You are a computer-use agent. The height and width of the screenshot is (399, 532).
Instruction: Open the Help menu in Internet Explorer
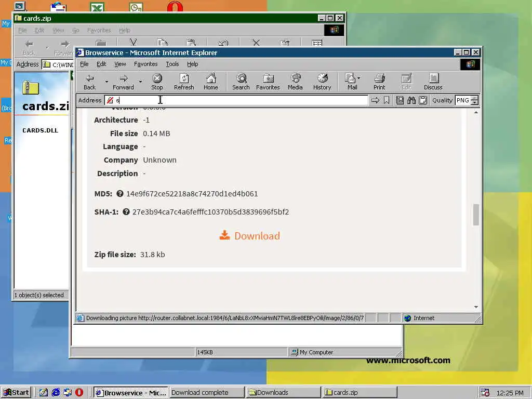pyautogui.click(x=192, y=64)
